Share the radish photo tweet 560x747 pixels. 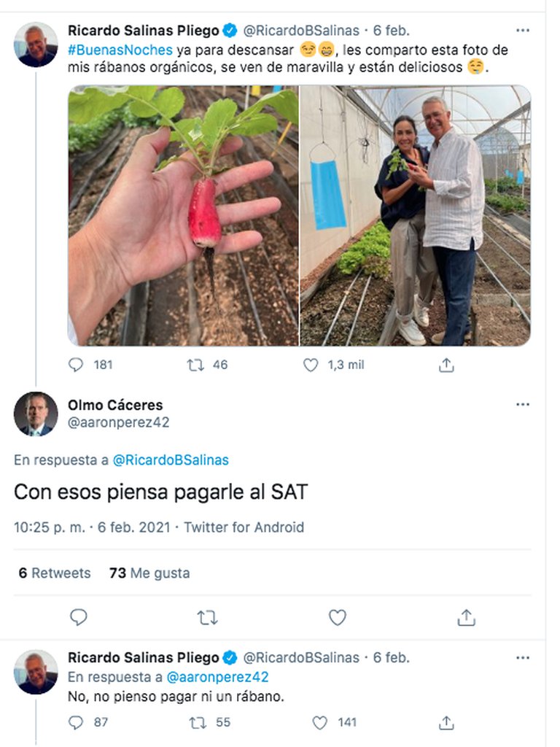click(x=446, y=365)
